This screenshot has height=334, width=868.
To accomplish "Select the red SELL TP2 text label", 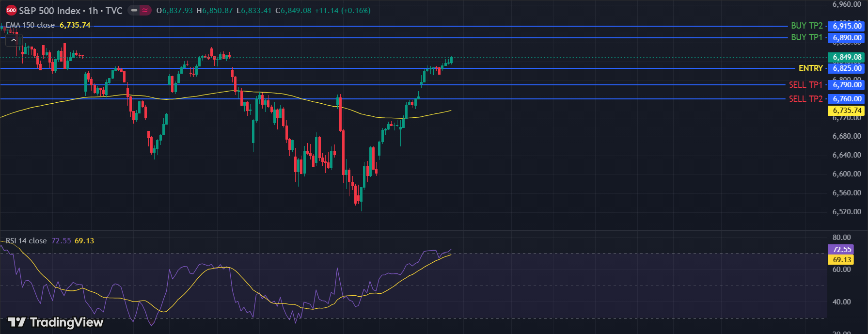I will pos(805,99).
